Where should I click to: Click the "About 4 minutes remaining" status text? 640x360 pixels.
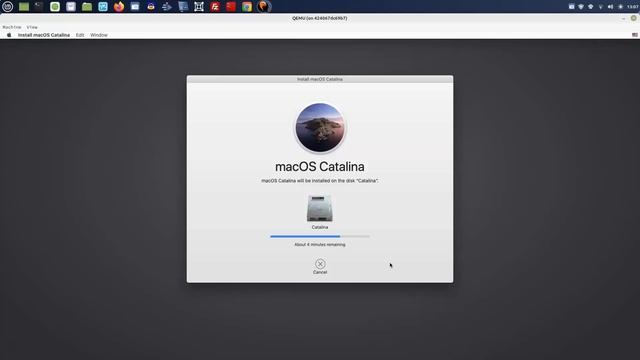tap(320, 244)
